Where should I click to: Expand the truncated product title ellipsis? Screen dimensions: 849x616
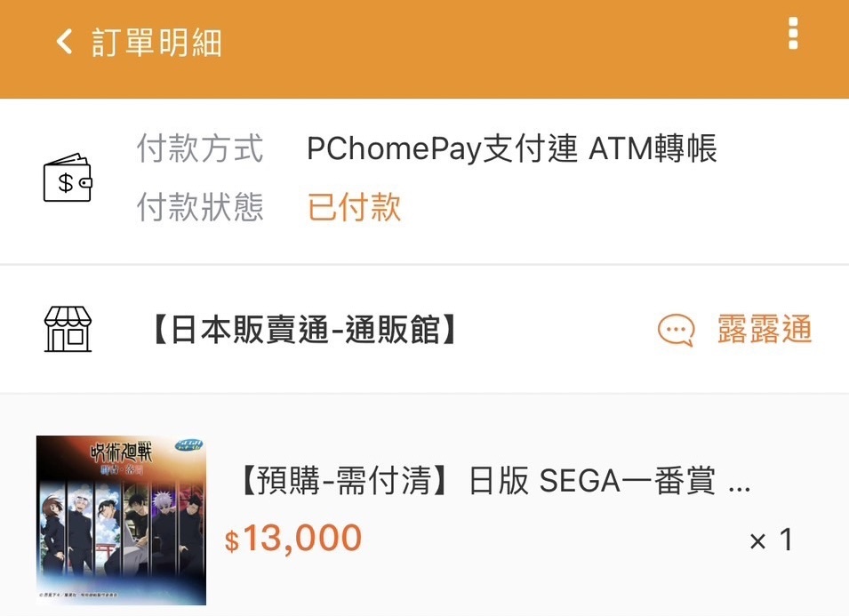coord(739,487)
